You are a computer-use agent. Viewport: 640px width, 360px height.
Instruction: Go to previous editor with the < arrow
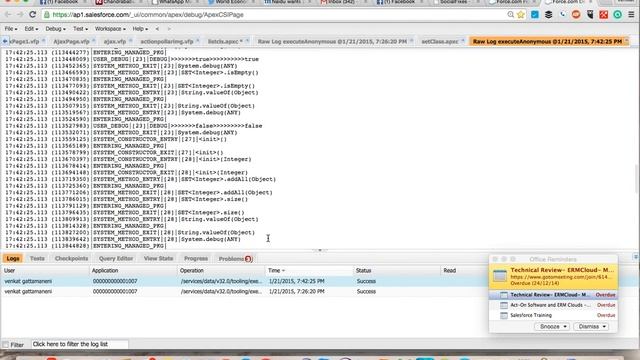[x=157, y=29]
